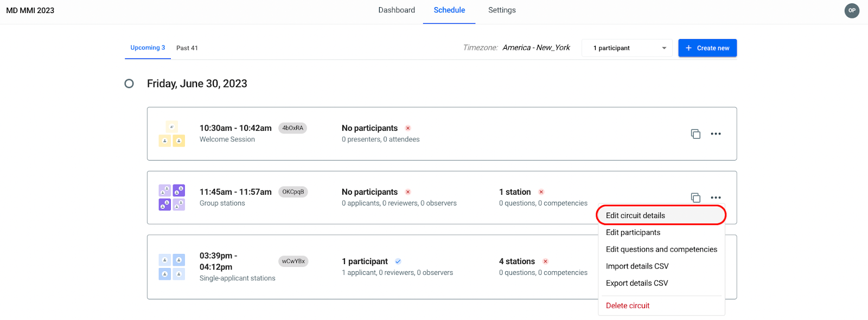Click the Group stations purple icon
The height and width of the screenshot is (320, 868).
171,197
